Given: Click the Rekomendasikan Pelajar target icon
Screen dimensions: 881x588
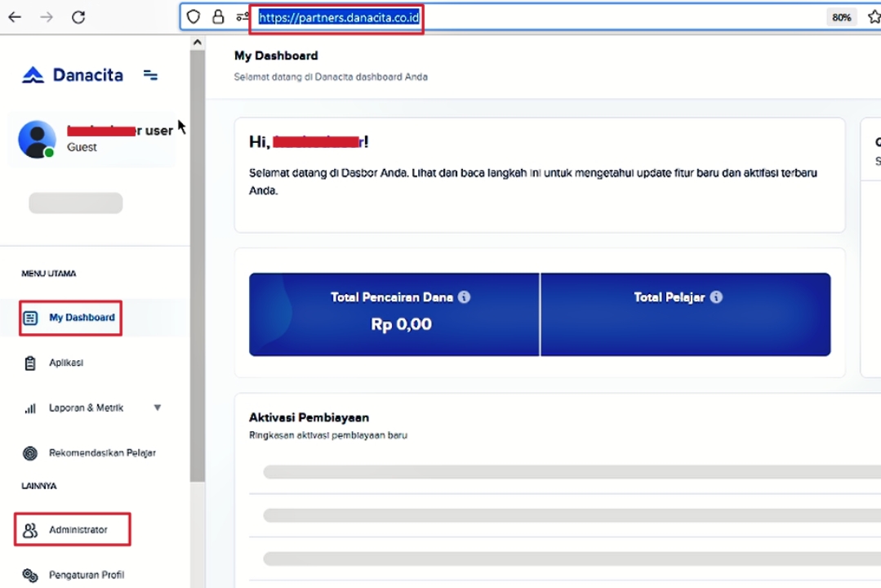Looking at the screenshot, I should pos(30,453).
